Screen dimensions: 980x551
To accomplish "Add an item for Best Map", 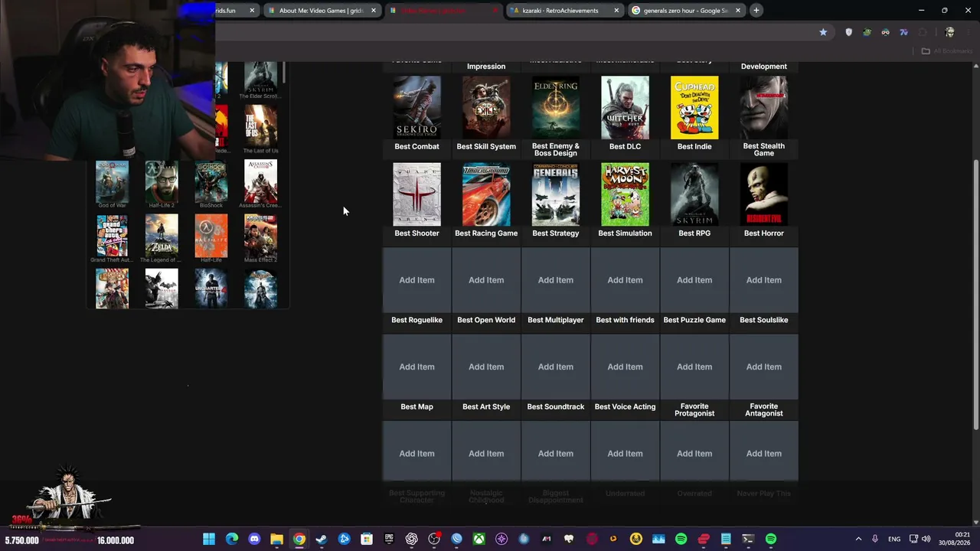I will (x=416, y=367).
